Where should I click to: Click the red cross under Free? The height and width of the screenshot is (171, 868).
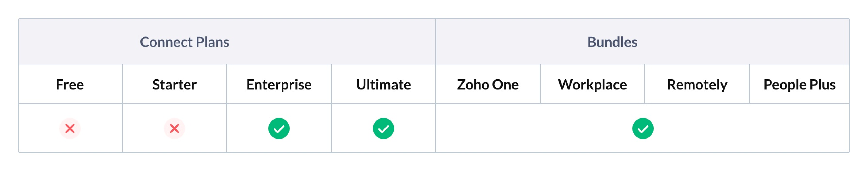tap(70, 128)
